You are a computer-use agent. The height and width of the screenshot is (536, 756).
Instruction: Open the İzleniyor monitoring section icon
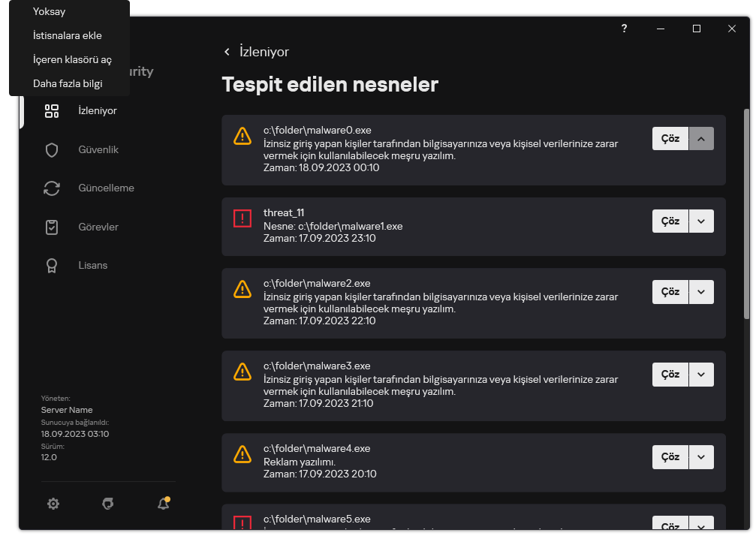(52, 111)
